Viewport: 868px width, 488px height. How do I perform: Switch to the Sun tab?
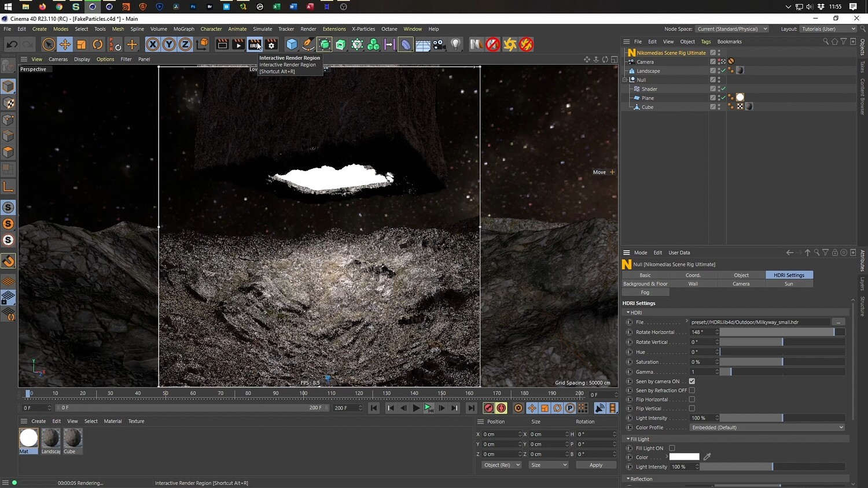[789, 284]
